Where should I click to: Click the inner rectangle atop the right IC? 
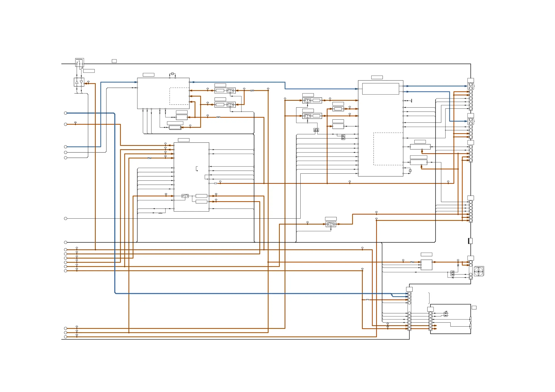coord(380,89)
